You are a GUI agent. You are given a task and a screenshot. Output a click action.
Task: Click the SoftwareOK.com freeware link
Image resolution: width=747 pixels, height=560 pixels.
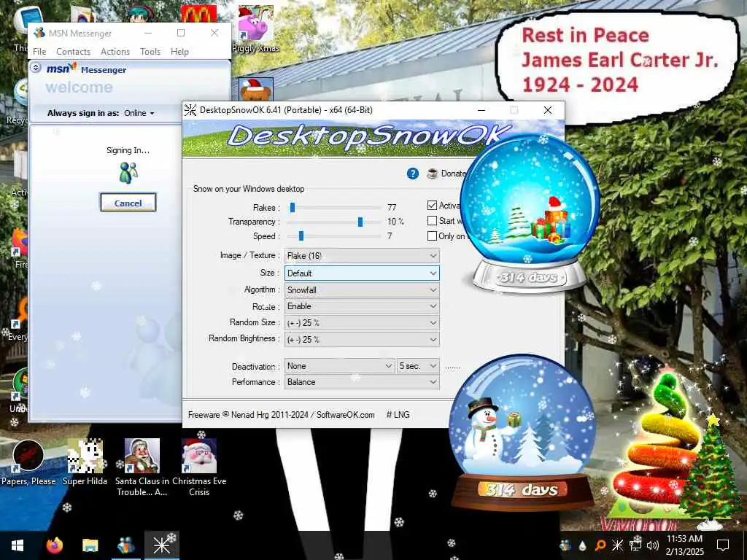345,415
